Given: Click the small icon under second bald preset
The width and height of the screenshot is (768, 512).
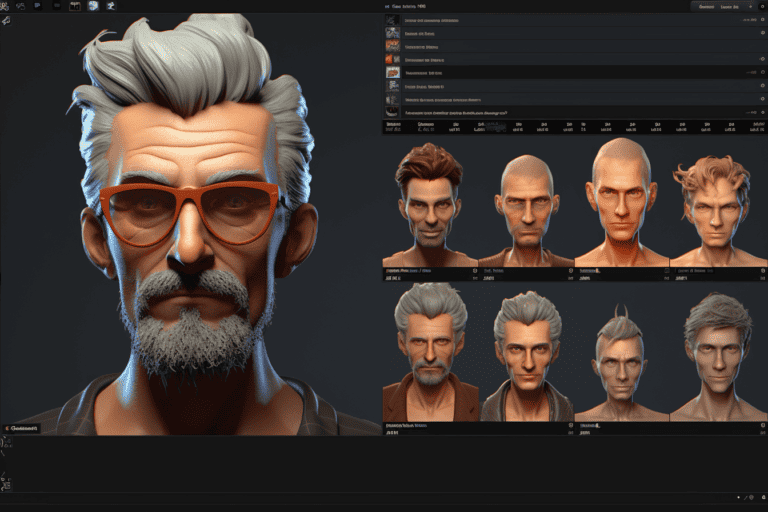Looking at the screenshot, I should [x=571, y=270].
